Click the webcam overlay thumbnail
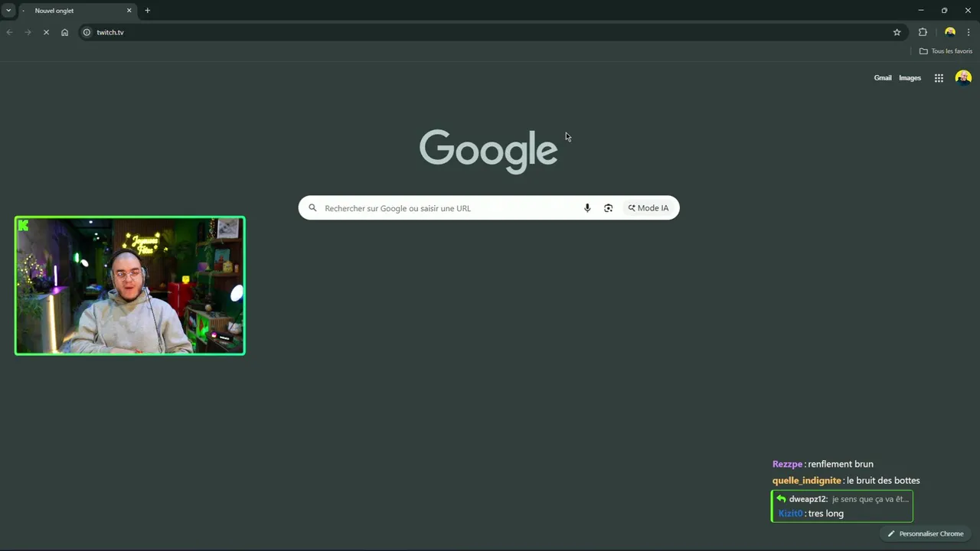Image resolution: width=980 pixels, height=551 pixels. 130,285
